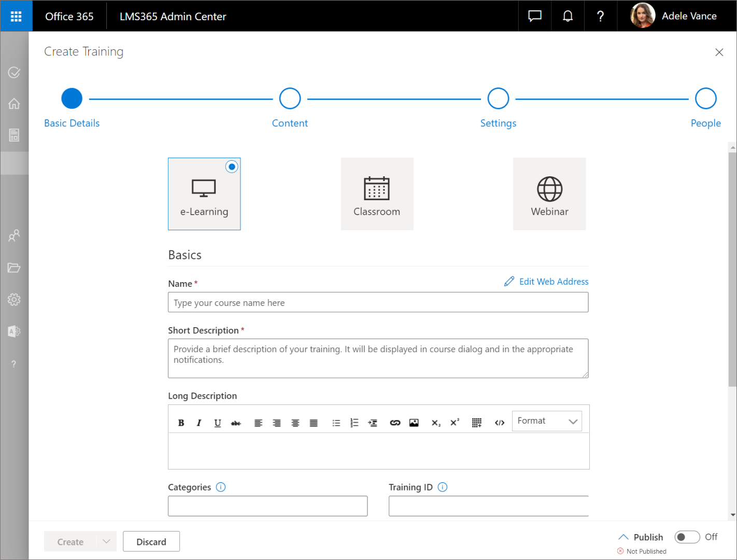The image size is (737, 560).
Task: Open the notifications bell
Action: tap(568, 16)
